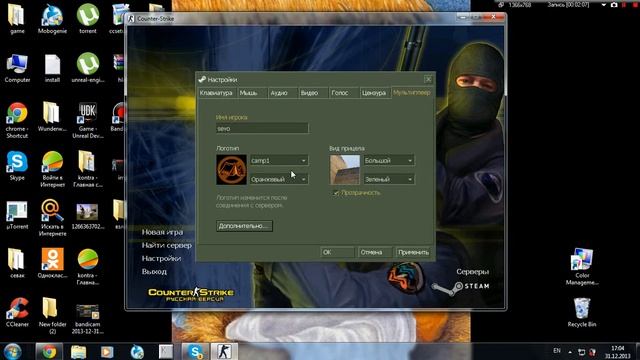Click the Дополнительно... button
Viewport: 640px width, 360px height.
(x=244, y=226)
